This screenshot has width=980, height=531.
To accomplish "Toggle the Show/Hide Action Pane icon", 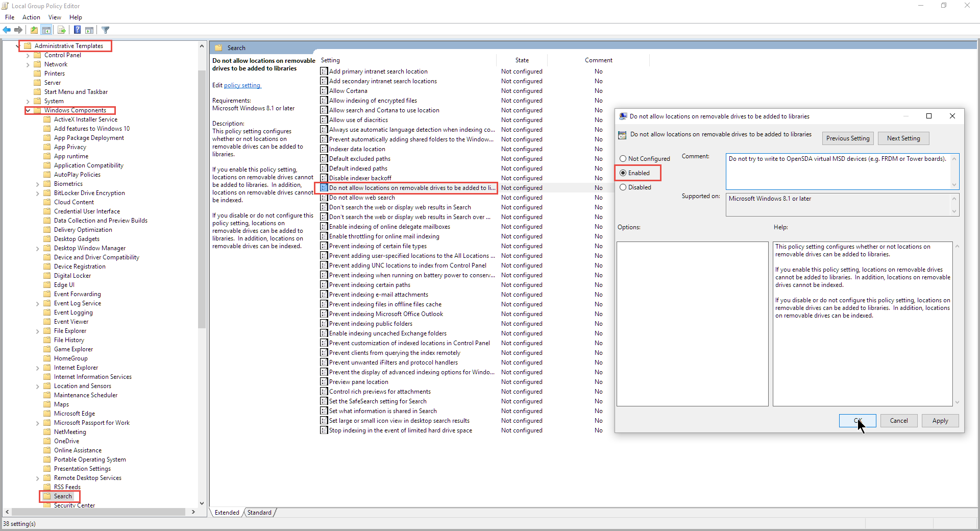I will [89, 30].
